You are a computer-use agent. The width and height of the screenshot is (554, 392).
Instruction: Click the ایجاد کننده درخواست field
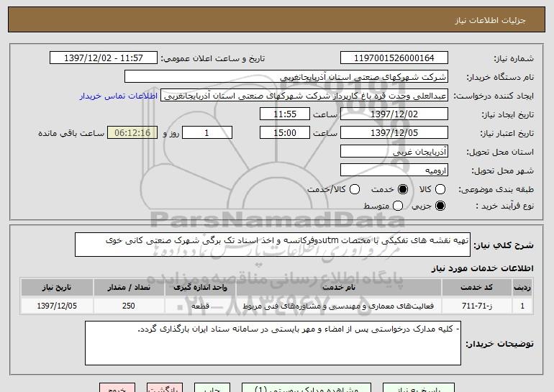click(304, 96)
